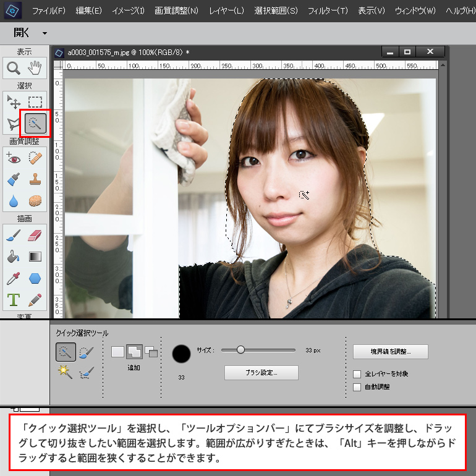Open the フィルター(T) menu
Image resolution: width=476 pixels, height=476 pixels.
[x=328, y=11]
